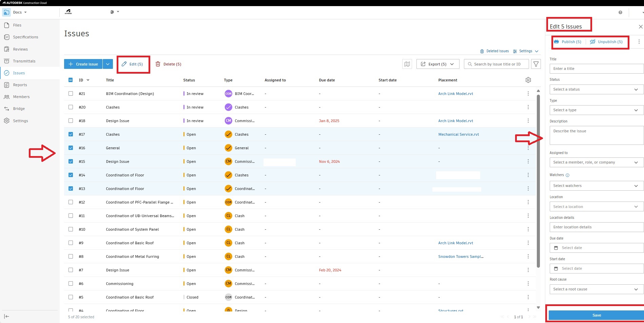Click the Save button in the Edit panel
The width and height of the screenshot is (644, 323).
click(x=596, y=315)
